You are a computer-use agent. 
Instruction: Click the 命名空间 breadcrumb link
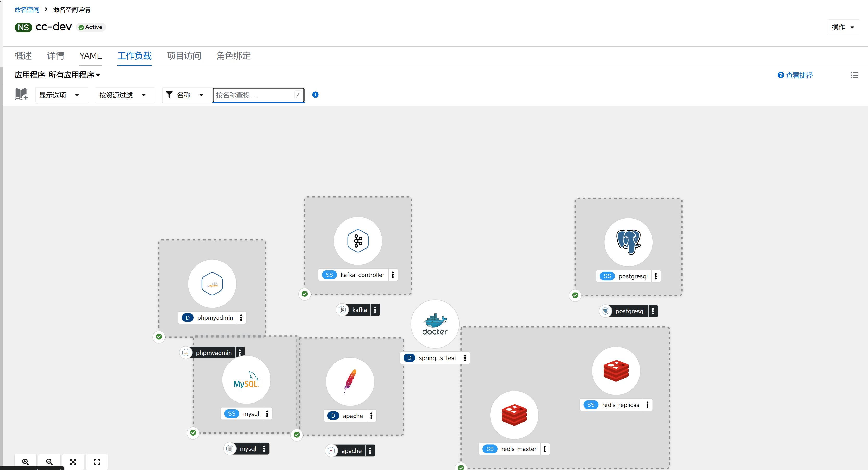pyautogui.click(x=27, y=9)
